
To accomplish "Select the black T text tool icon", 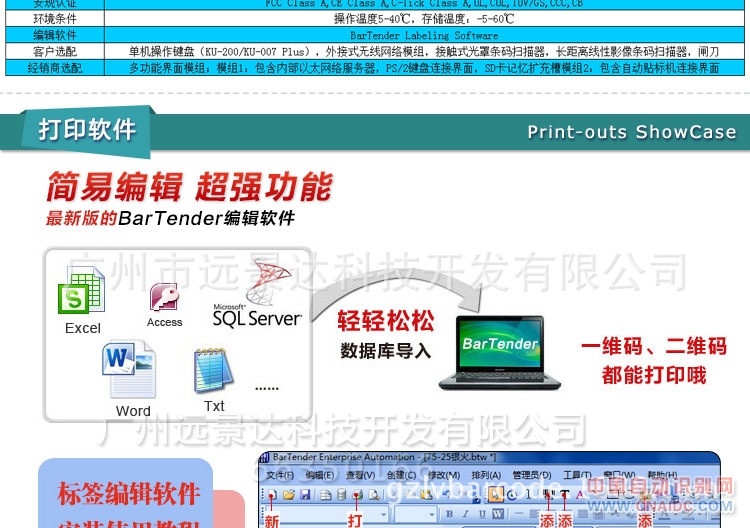I will point(564,495).
